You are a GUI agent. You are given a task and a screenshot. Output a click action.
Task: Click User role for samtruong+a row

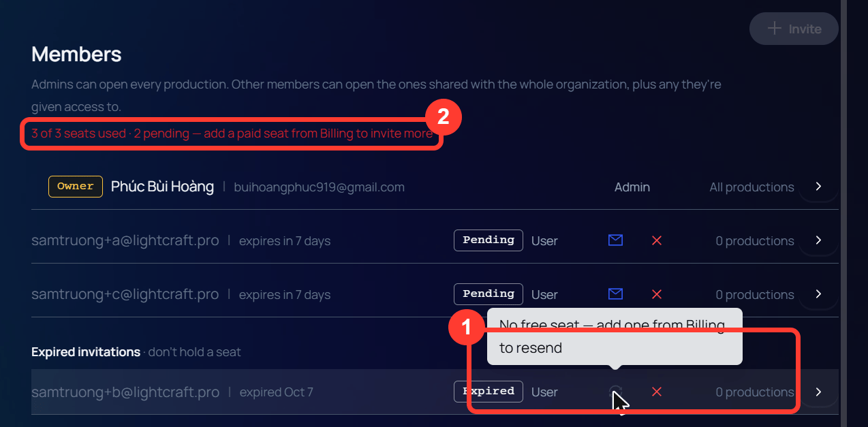(x=544, y=240)
